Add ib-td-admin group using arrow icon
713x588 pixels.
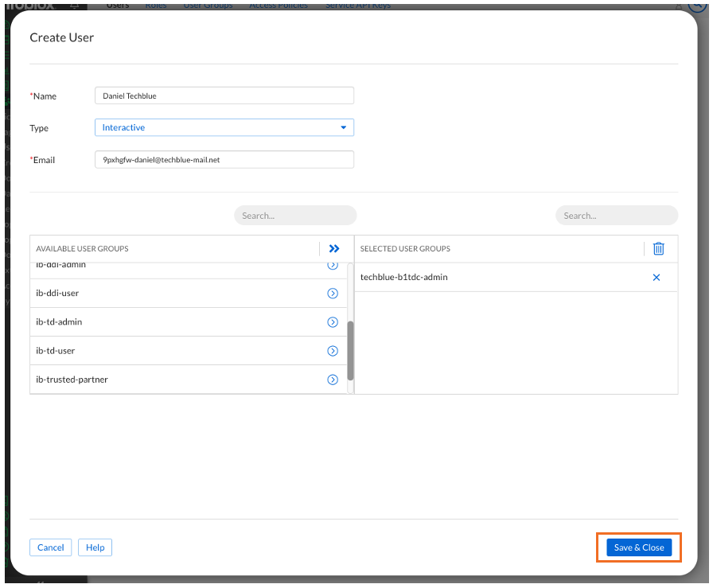point(333,322)
